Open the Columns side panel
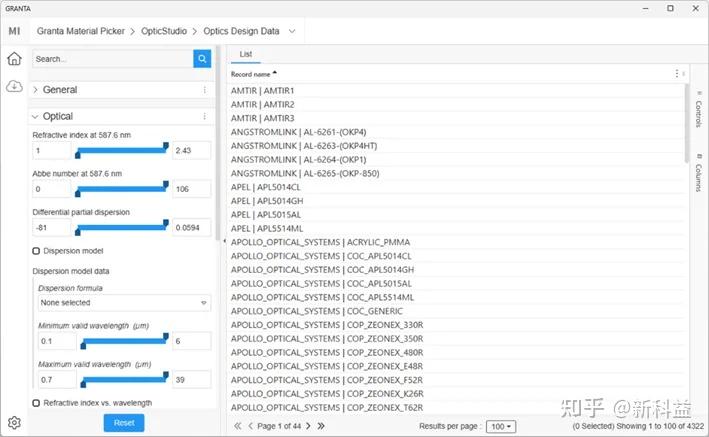The height and width of the screenshot is (437, 709). (x=699, y=173)
